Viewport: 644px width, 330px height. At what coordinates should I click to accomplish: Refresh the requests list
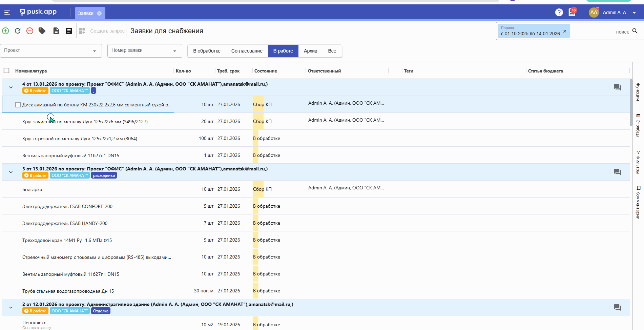[18, 31]
